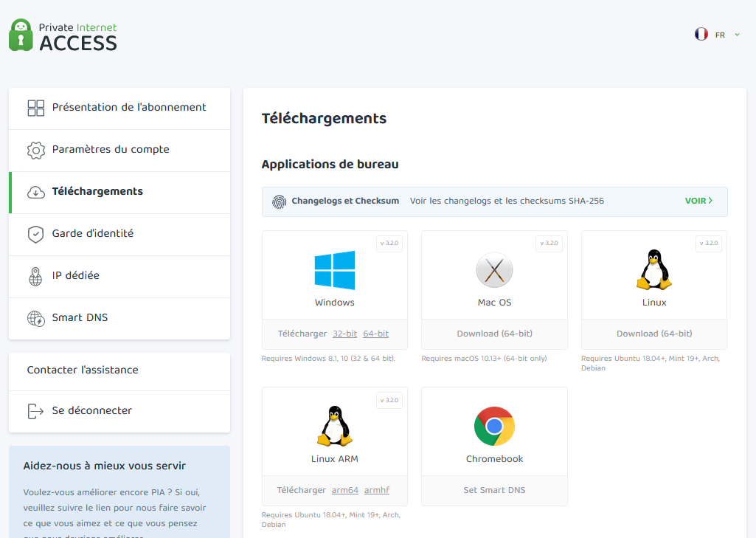Download Windows 64-bit installer
756x538 pixels.
(x=375, y=334)
